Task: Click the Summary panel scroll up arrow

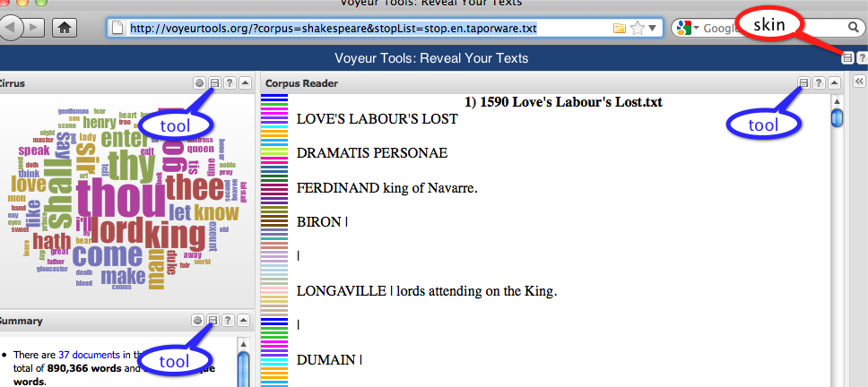Action: coord(242,343)
